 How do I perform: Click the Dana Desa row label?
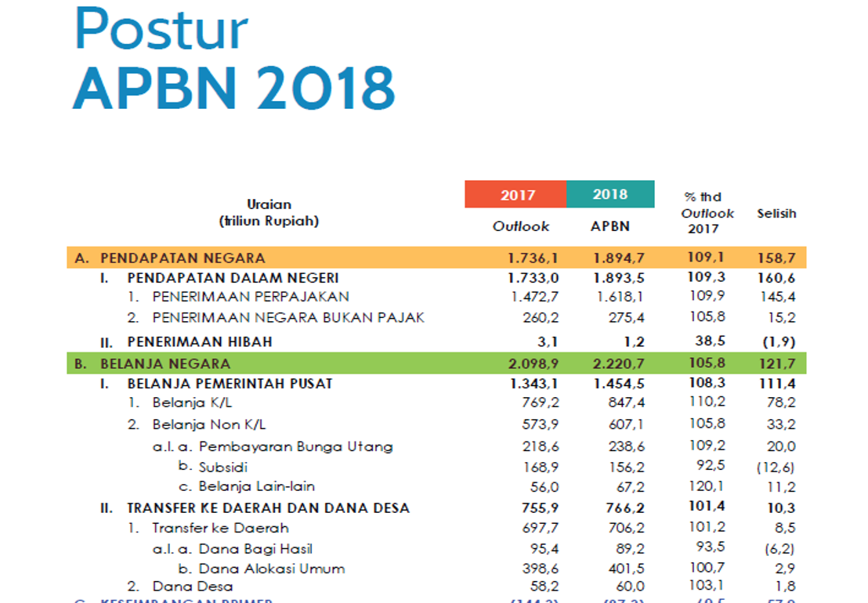tap(193, 587)
